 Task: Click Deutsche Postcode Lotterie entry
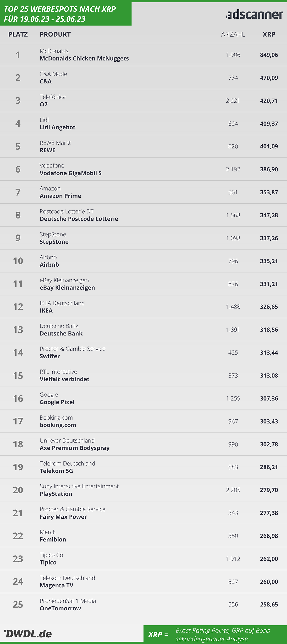coord(79,219)
